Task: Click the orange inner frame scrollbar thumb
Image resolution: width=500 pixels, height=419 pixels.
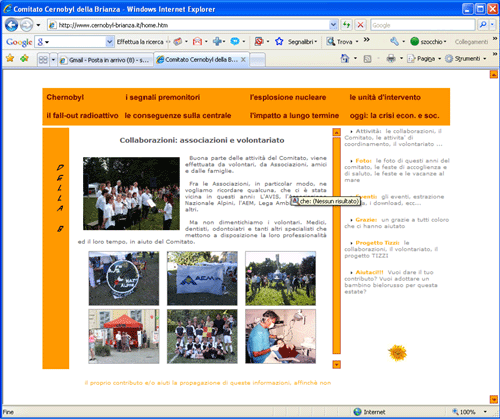Action: point(337,245)
